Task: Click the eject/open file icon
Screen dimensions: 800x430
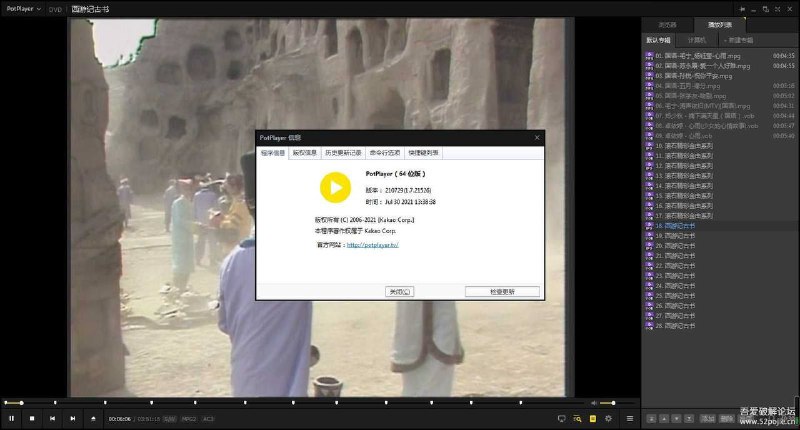Action: (x=93, y=418)
